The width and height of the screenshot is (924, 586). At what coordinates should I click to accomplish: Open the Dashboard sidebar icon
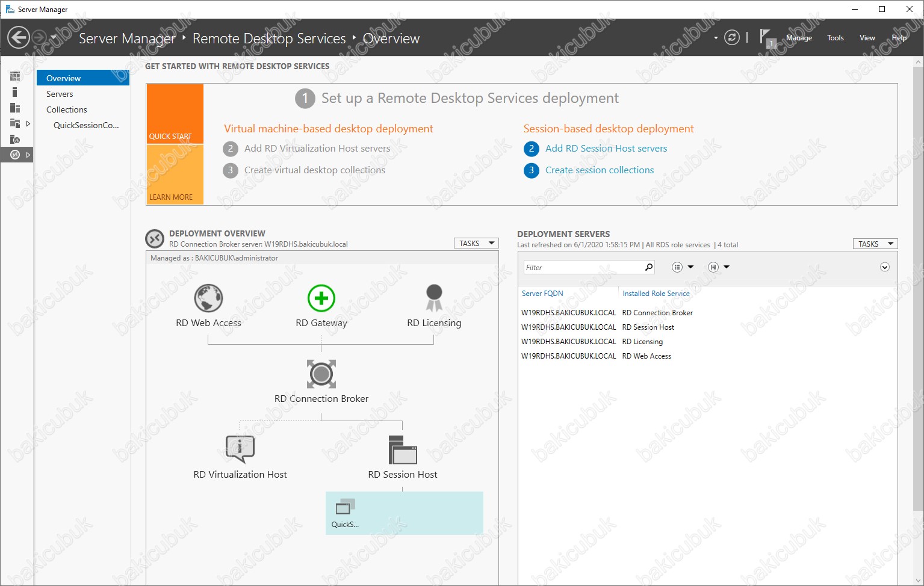coord(15,76)
